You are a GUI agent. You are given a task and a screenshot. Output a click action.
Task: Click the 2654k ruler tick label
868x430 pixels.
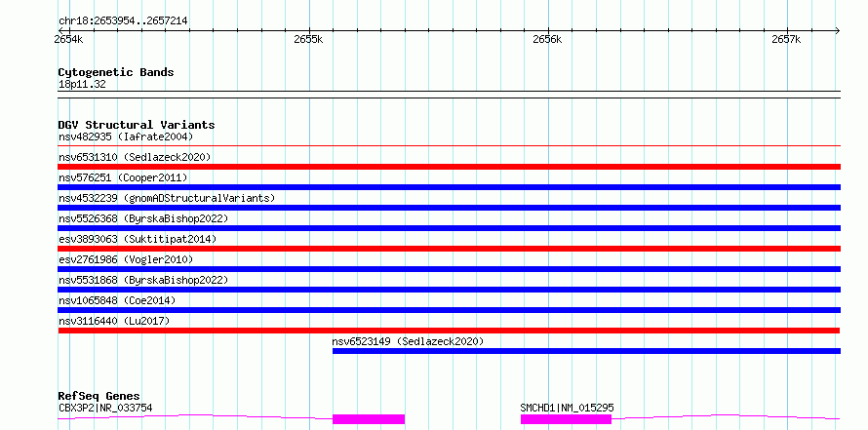pos(69,40)
